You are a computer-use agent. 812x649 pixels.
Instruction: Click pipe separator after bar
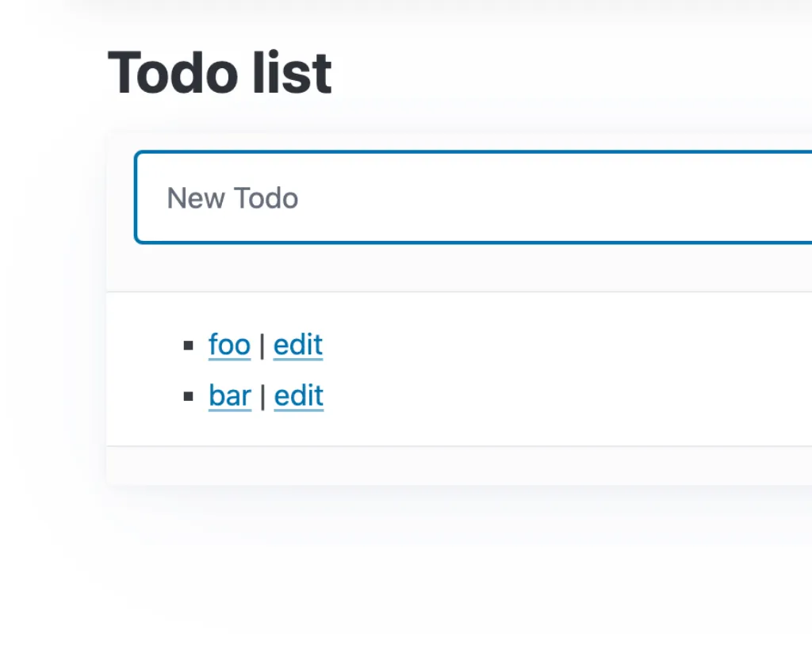tap(262, 396)
